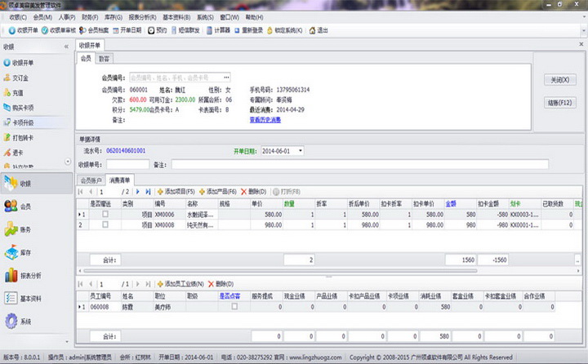This screenshot has width=588, height=364.
Task: Open 收银单审核 from the toolbar
Action: [59, 30]
